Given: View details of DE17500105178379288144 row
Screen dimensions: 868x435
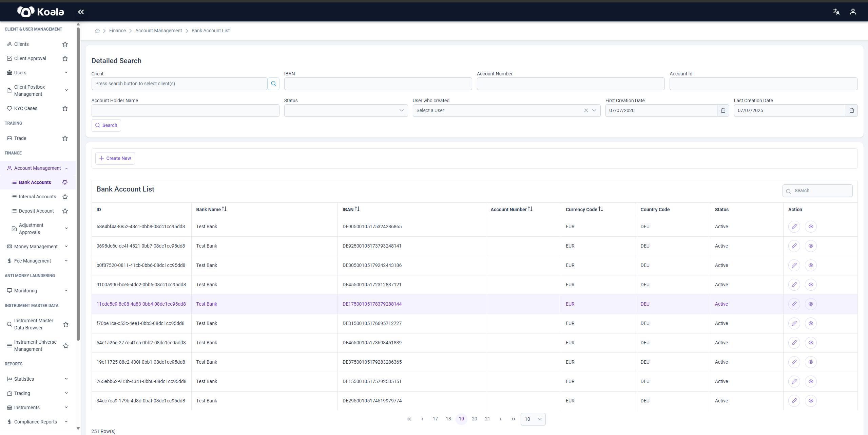Looking at the screenshot, I should [811, 304].
